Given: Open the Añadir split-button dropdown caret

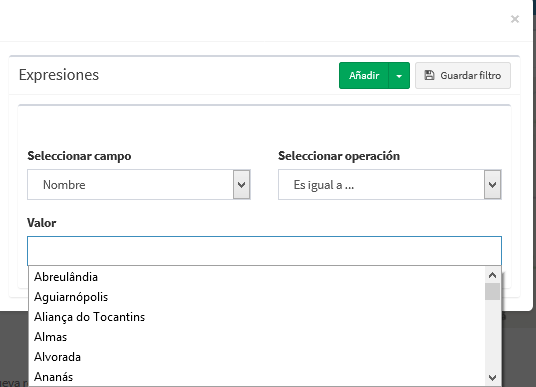Looking at the screenshot, I should (399, 76).
